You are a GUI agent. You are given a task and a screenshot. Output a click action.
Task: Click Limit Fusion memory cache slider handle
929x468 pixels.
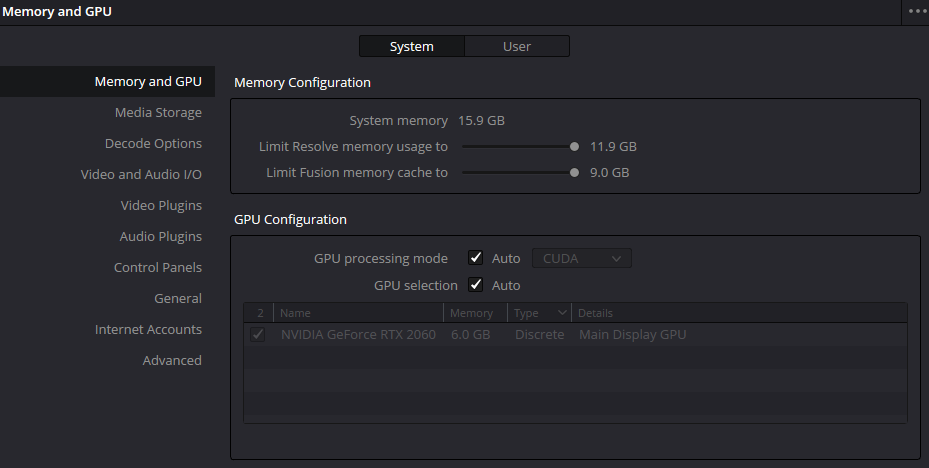point(574,172)
